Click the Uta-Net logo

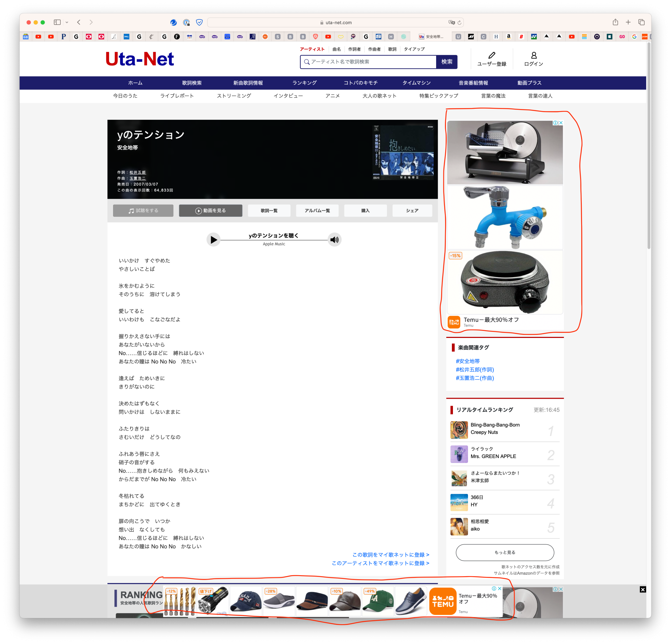pos(140,59)
